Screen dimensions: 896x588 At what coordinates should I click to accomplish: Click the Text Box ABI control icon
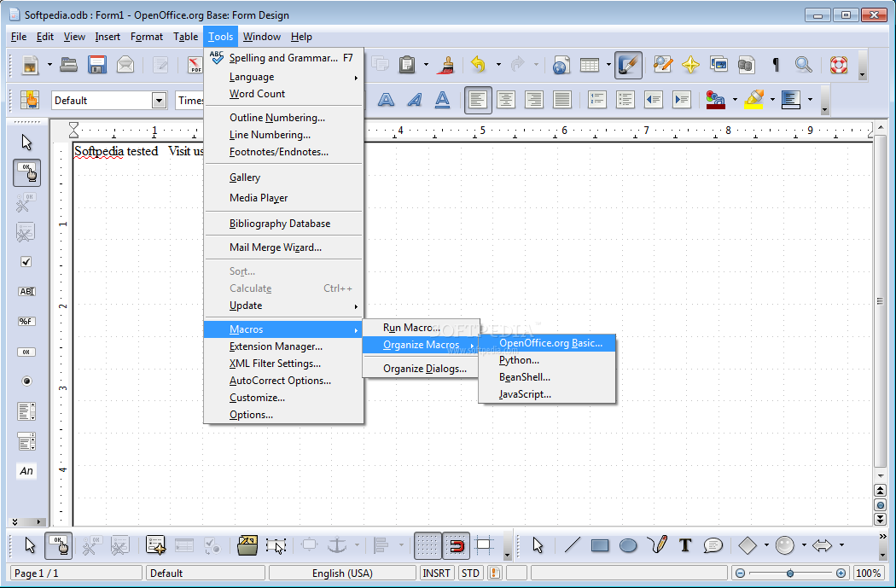pyautogui.click(x=26, y=291)
